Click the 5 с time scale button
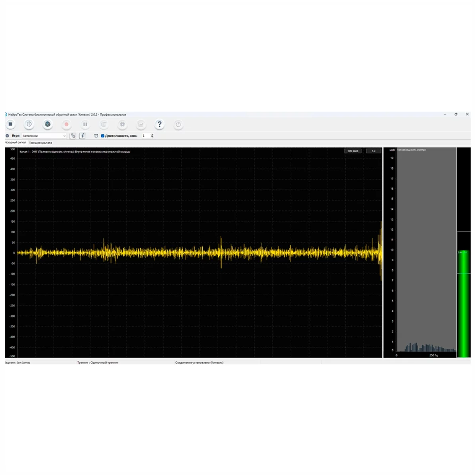 point(374,151)
